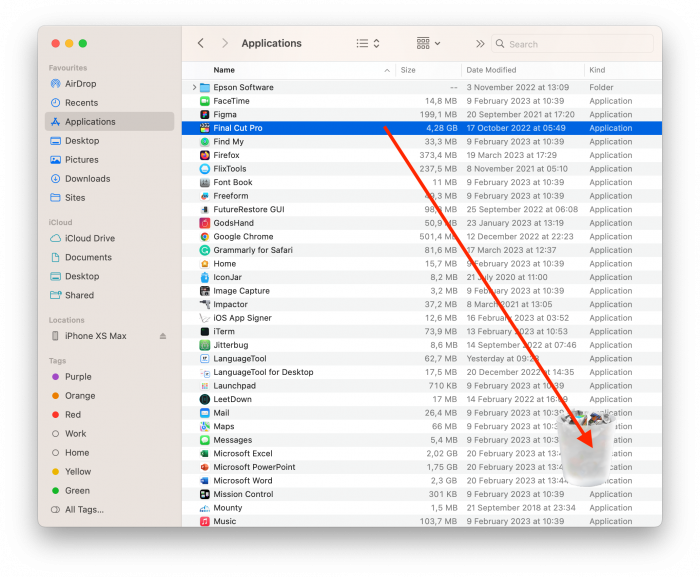Image resolution: width=700 pixels, height=577 pixels.
Task: Sort by the Kind column header
Action: (597, 70)
